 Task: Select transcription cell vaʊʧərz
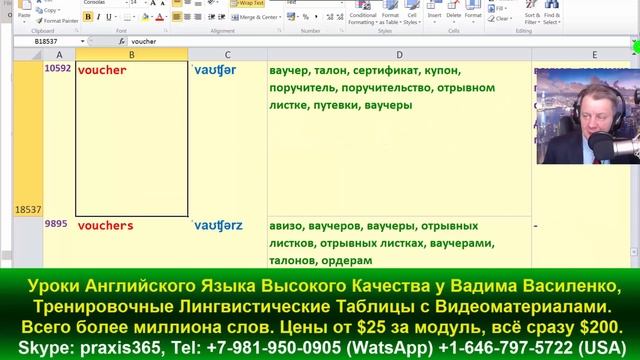tap(227, 242)
